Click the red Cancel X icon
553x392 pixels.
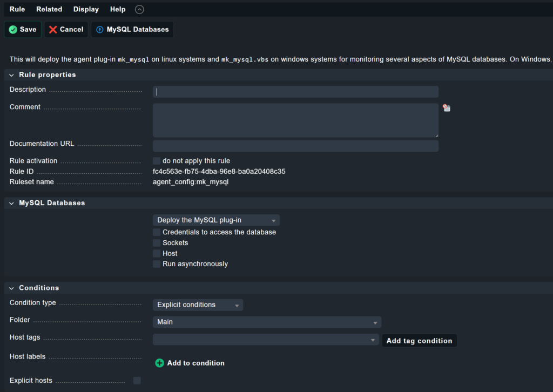point(53,30)
